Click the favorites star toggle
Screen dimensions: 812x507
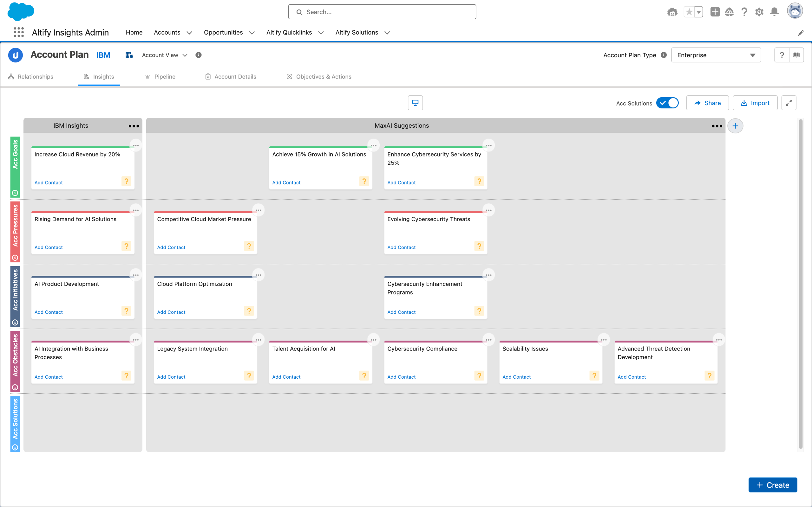689,12
